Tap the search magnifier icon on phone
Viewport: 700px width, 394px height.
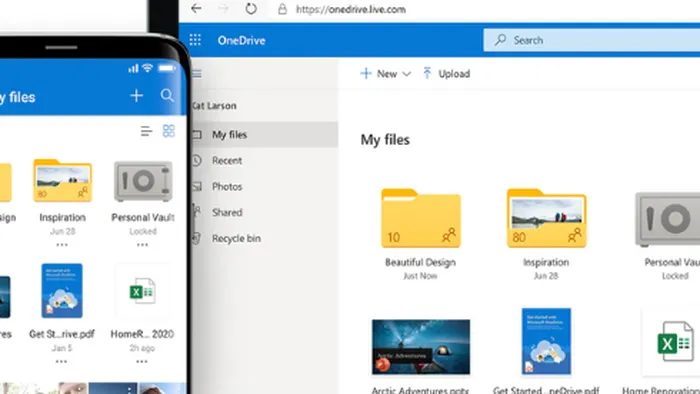pos(167,95)
